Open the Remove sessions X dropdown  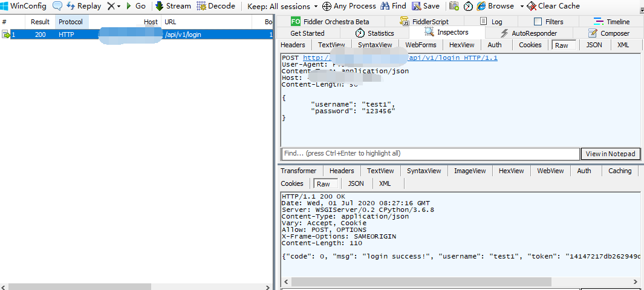(114, 6)
